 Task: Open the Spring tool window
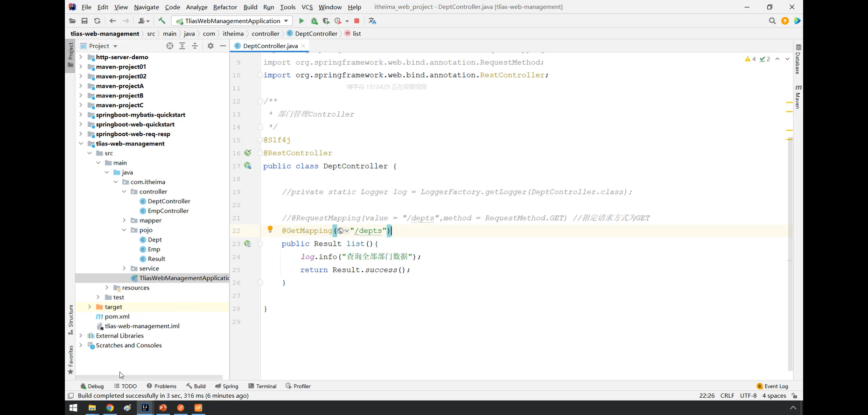tap(227, 386)
